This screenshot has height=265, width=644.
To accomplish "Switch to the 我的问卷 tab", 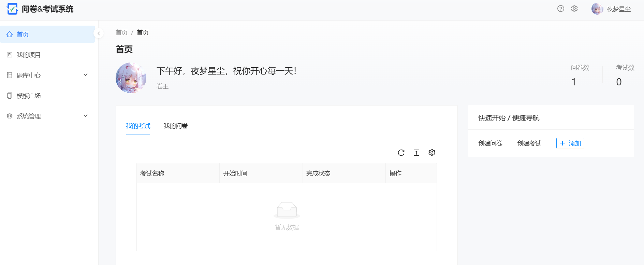I will click(176, 126).
